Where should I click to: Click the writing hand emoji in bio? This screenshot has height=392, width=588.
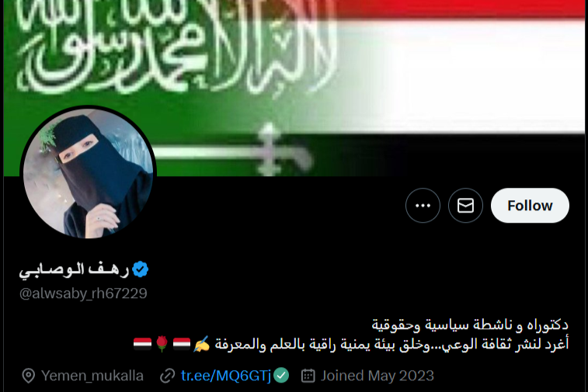[201, 344]
